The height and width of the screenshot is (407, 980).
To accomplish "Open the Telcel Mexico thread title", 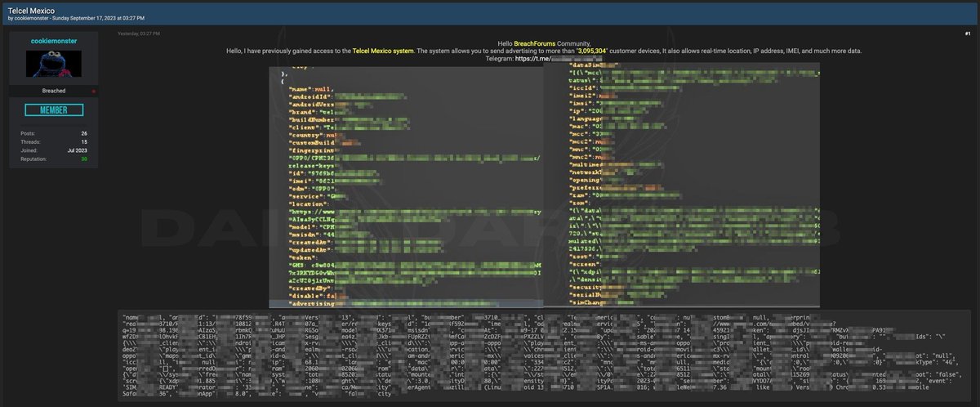I will click(29, 10).
